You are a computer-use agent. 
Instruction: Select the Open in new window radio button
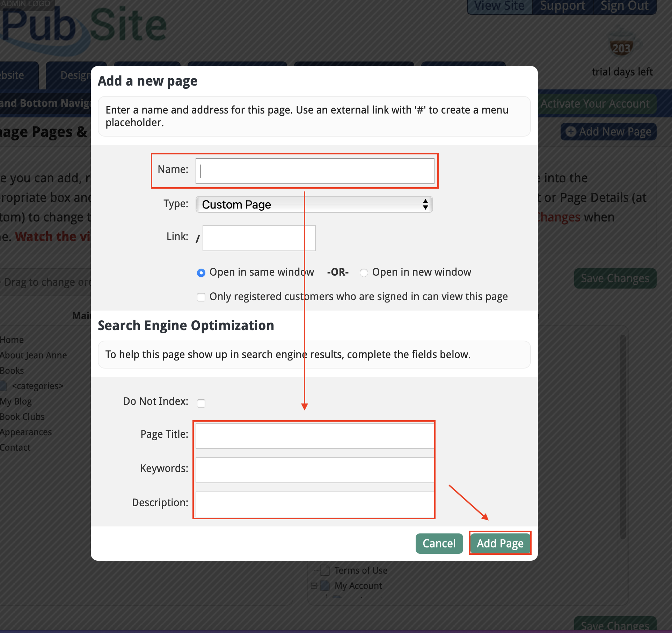[x=364, y=272]
